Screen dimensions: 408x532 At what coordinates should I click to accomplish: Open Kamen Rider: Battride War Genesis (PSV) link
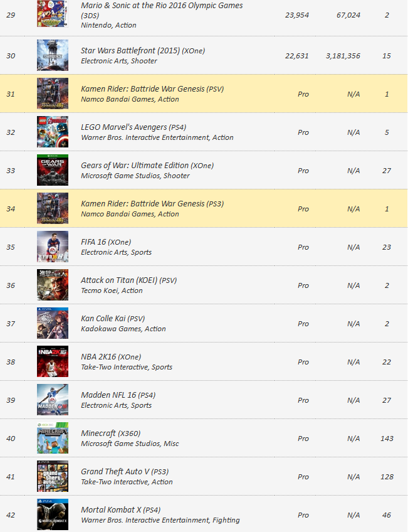point(152,89)
